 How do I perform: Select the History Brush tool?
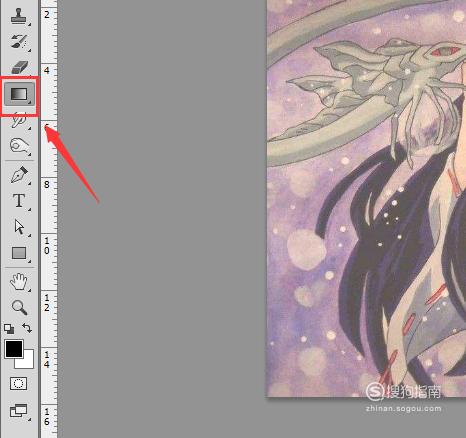[x=19, y=42]
